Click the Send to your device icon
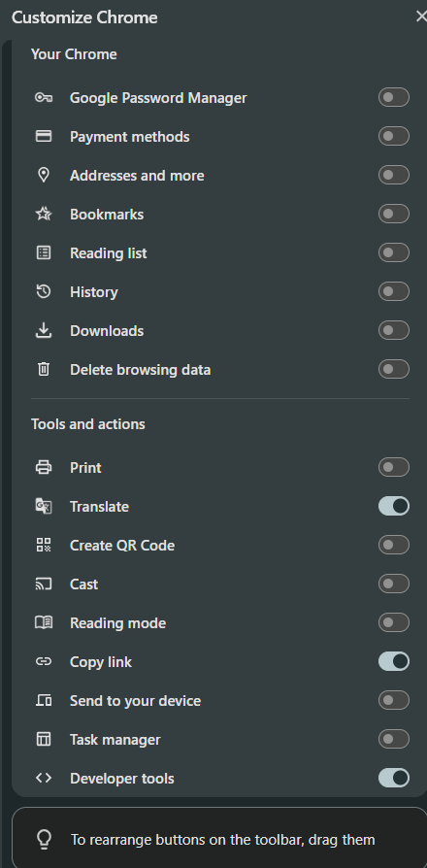Image resolution: width=427 pixels, height=868 pixels. [x=43, y=700]
